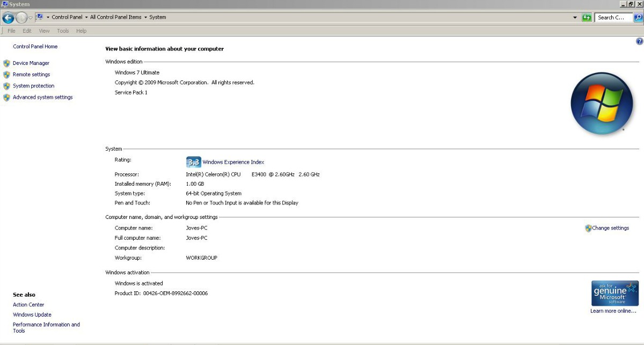Open Performance Information and Tools link
644x345 pixels.
point(46,327)
